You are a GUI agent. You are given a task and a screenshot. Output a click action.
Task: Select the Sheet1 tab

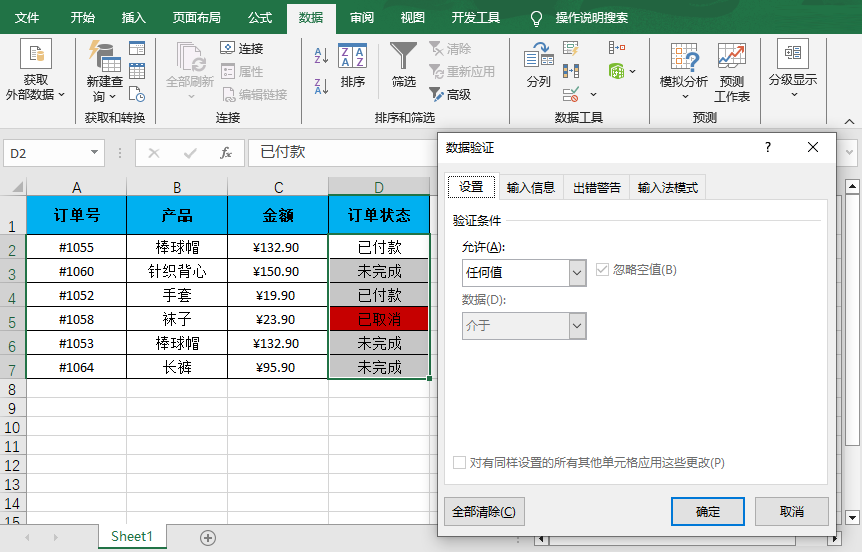[131, 537]
